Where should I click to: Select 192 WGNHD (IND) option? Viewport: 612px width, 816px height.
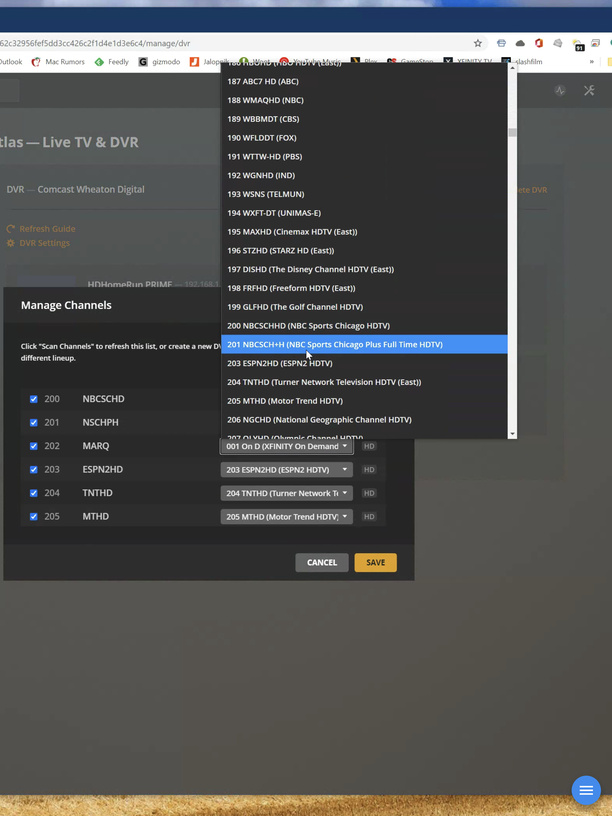[364, 175]
